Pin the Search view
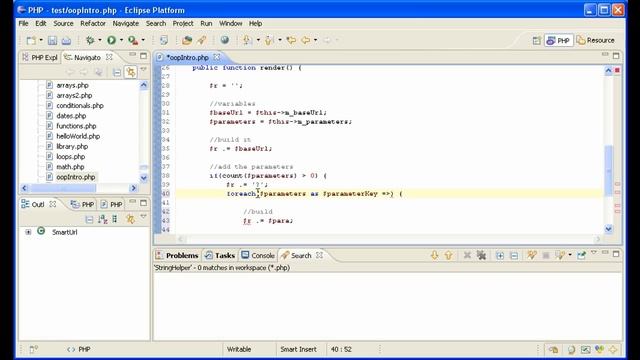 tap(581, 256)
